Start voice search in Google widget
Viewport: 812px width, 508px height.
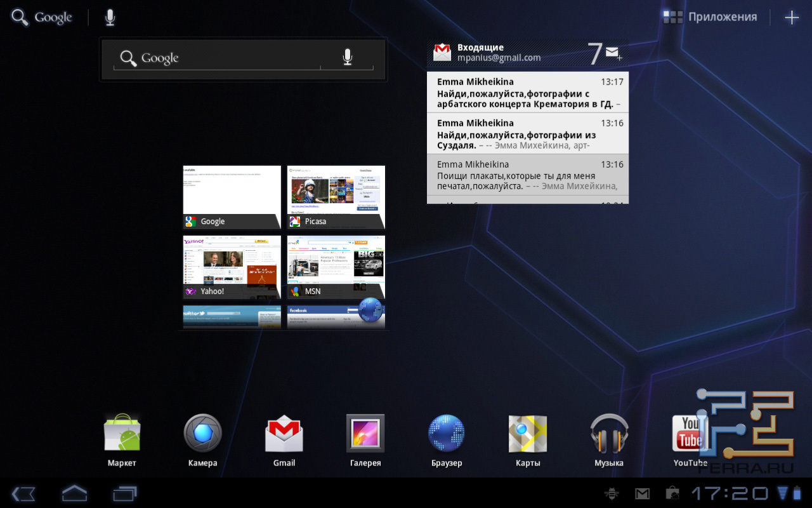pos(347,58)
